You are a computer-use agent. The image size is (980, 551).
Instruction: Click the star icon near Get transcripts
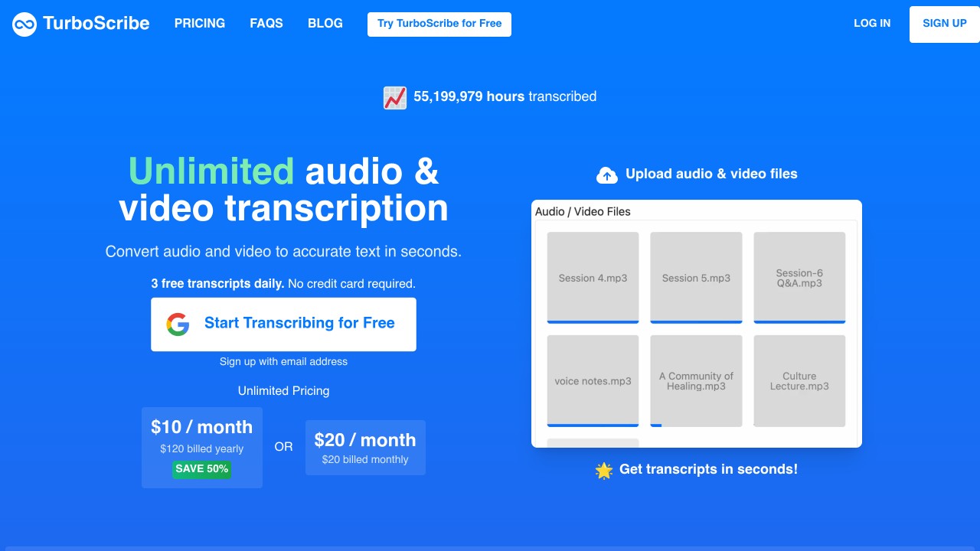tap(604, 470)
